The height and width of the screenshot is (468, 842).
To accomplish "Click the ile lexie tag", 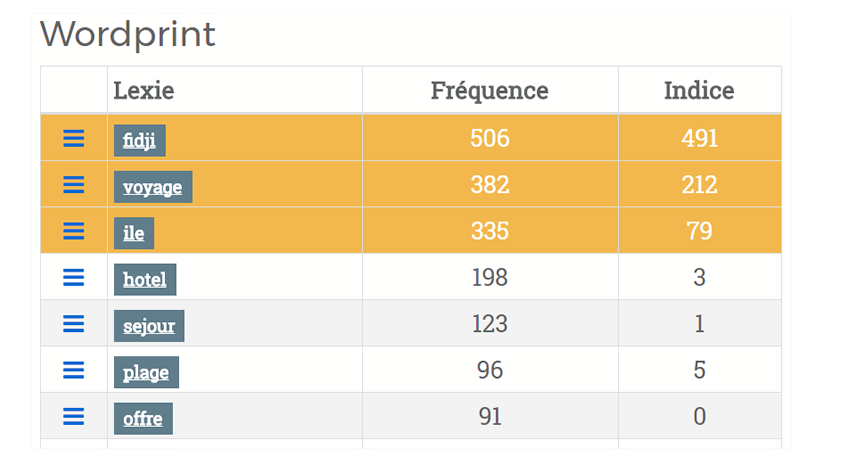I will pyautogui.click(x=134, y=233).
